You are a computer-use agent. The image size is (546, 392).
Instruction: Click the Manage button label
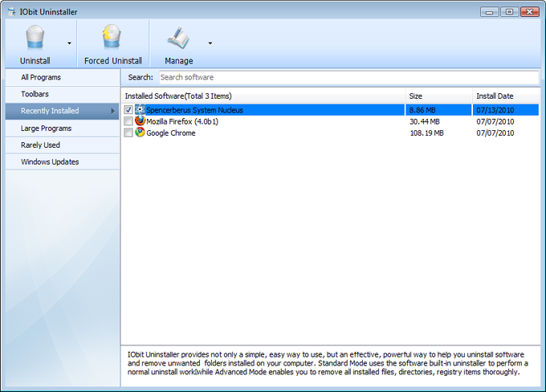(x=178, y=60)
